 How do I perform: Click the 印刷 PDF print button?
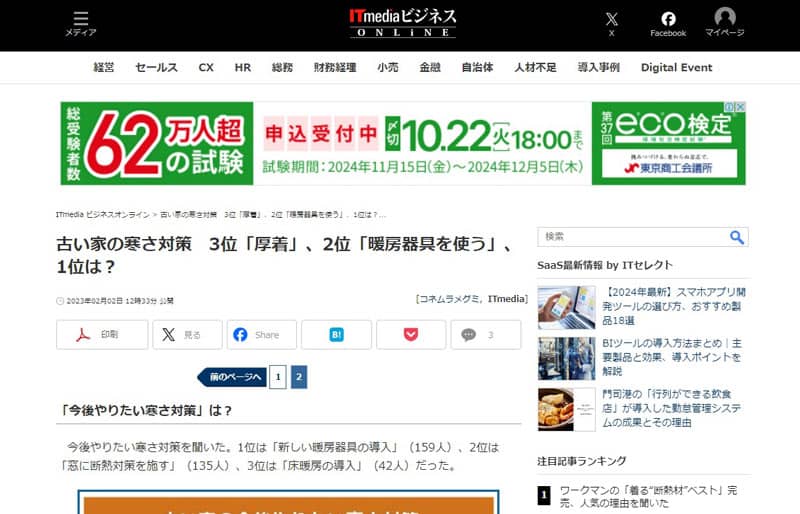coord(102,335)
